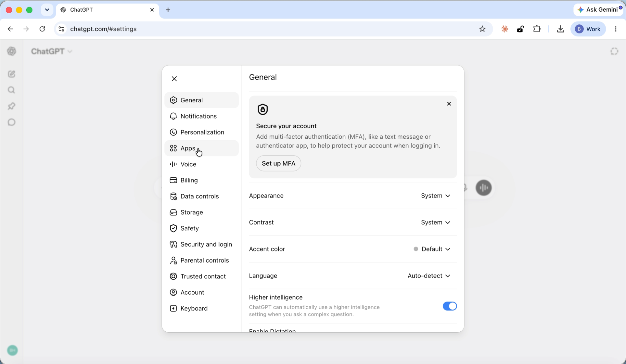This screenshot has height=364, width=626.
Task: Open Chrome three-dot menu
Action: click(x=616, y=29)
